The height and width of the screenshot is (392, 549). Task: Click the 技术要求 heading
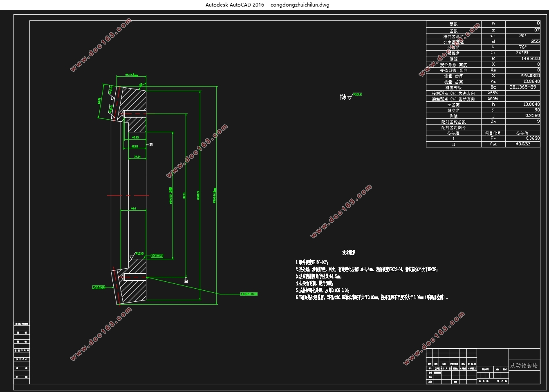pos(349,253)
